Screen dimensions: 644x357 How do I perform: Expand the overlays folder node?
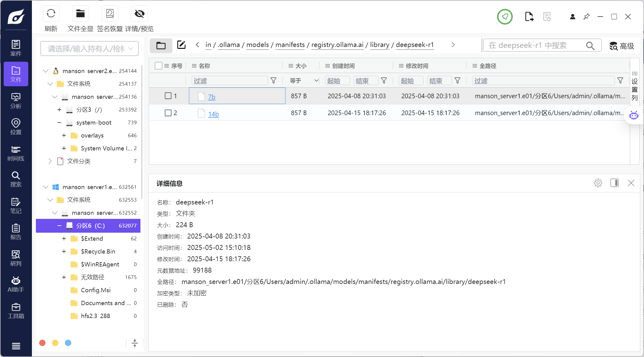click(x=64, y=135)
